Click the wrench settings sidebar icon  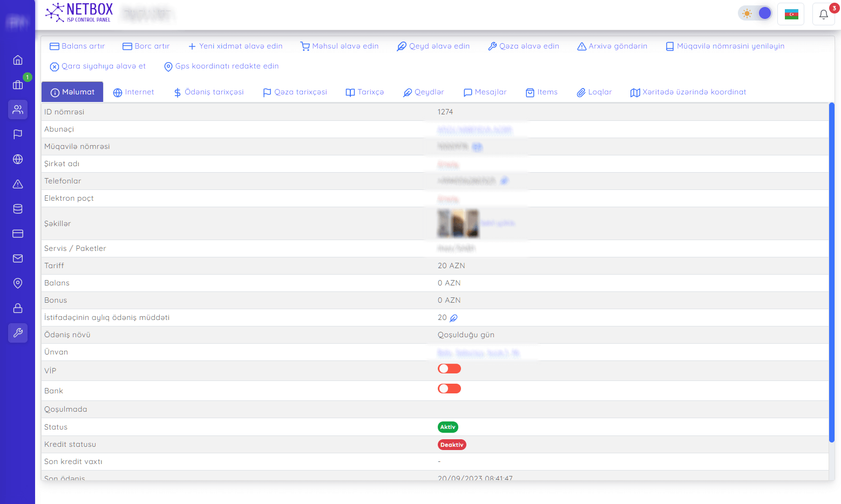18,333
